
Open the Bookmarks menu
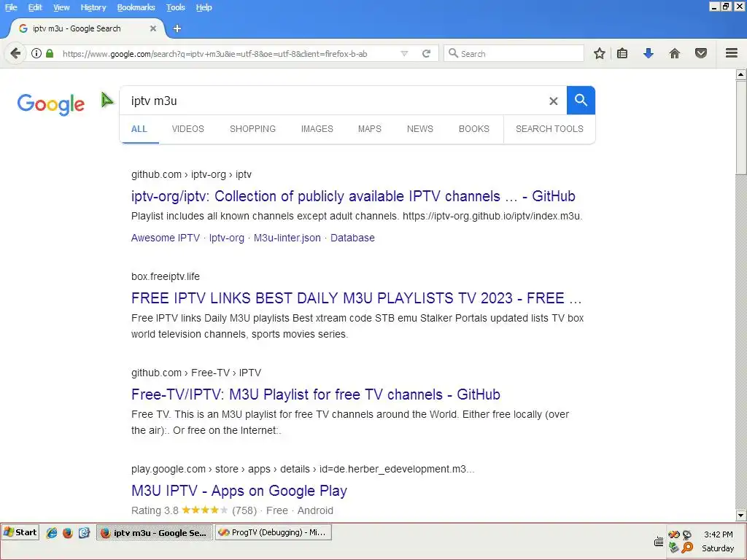pos(136,7)
